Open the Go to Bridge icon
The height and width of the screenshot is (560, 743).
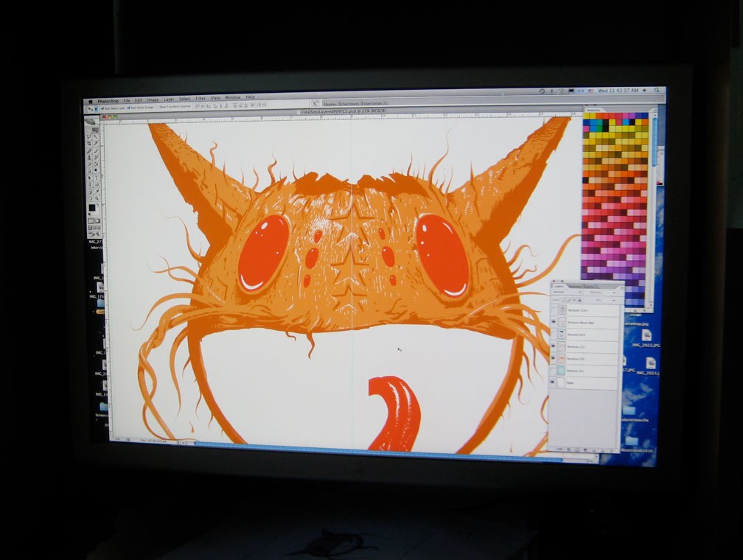click(316, 103)
